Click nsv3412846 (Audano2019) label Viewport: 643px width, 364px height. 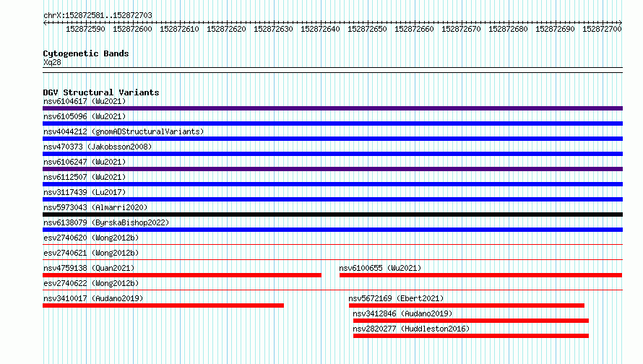[x=402, y=313]
